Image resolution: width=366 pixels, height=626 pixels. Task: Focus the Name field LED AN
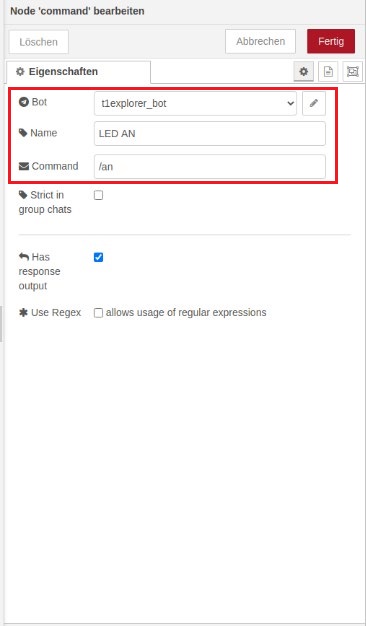coord(210,133)
